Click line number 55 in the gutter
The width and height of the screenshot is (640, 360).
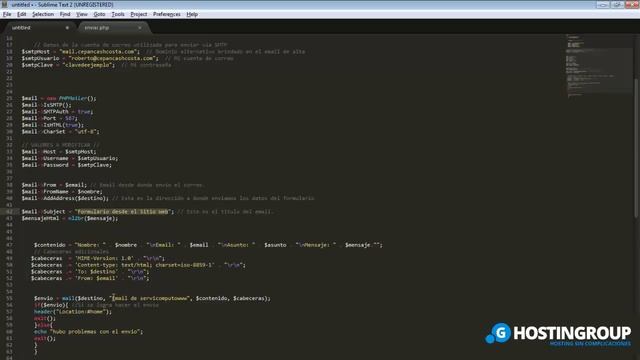point(9,298)
